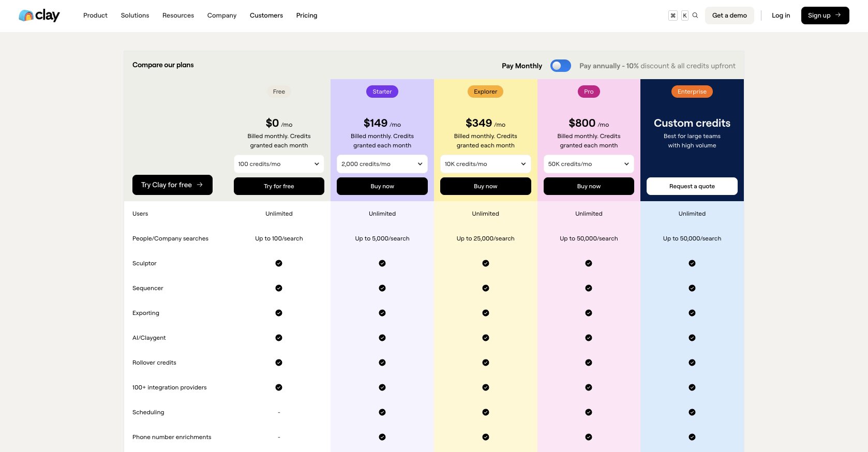The image size is (868, 452).
Task: Click the command key shortcut icon
Action: [673, 16]
